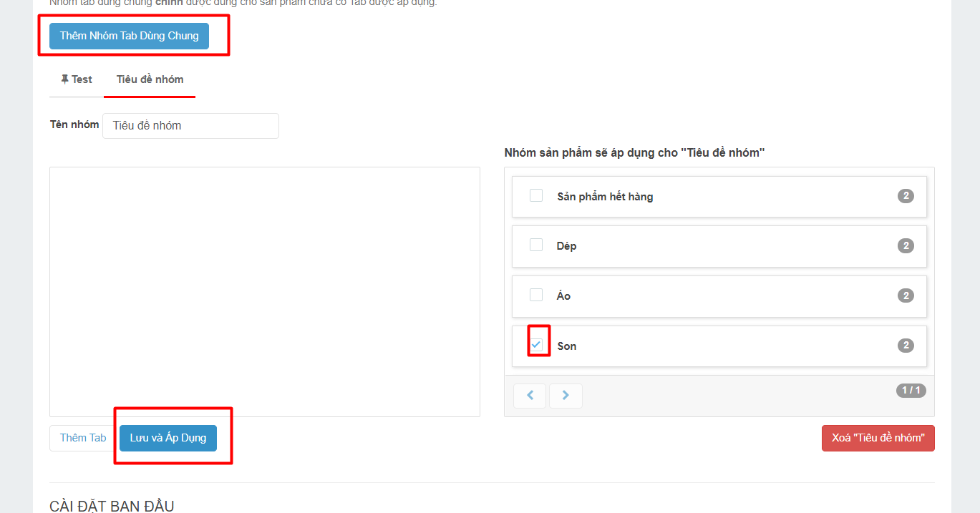The image size is (980, 513).
Task: Click the pin icon on the Test tab
Action: click(64, 79)
